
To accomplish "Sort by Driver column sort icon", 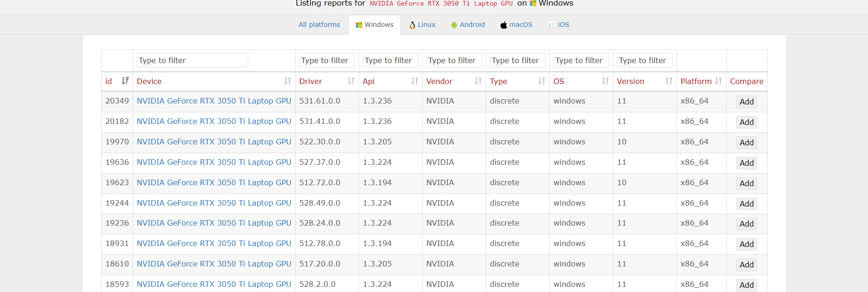I will coord(351,81).
